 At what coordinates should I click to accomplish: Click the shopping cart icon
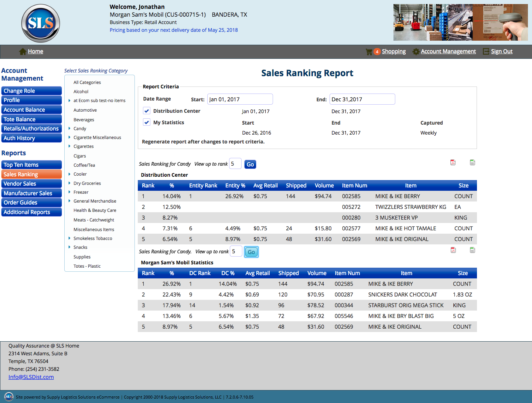[369, 52]
